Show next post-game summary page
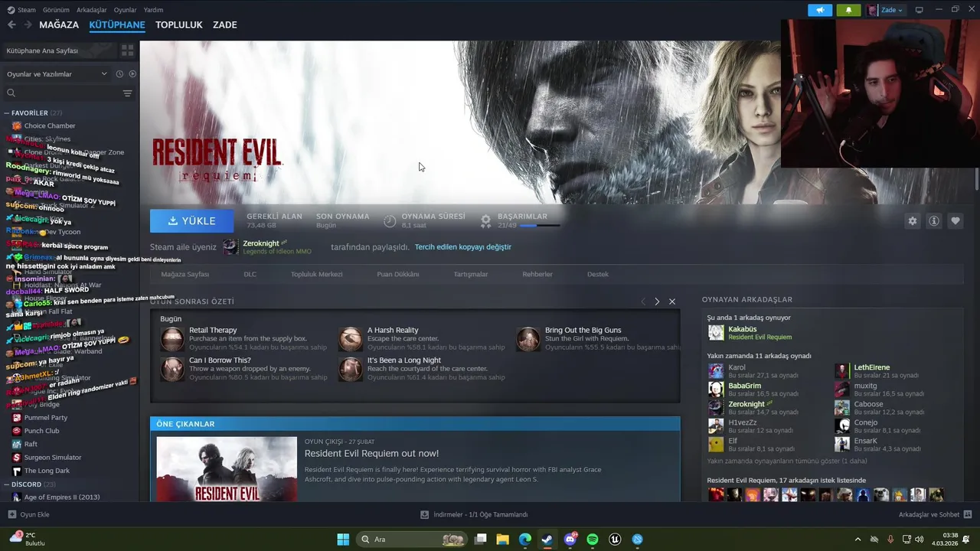The width and height of the screenshot is (980, 551). [657, 302]
